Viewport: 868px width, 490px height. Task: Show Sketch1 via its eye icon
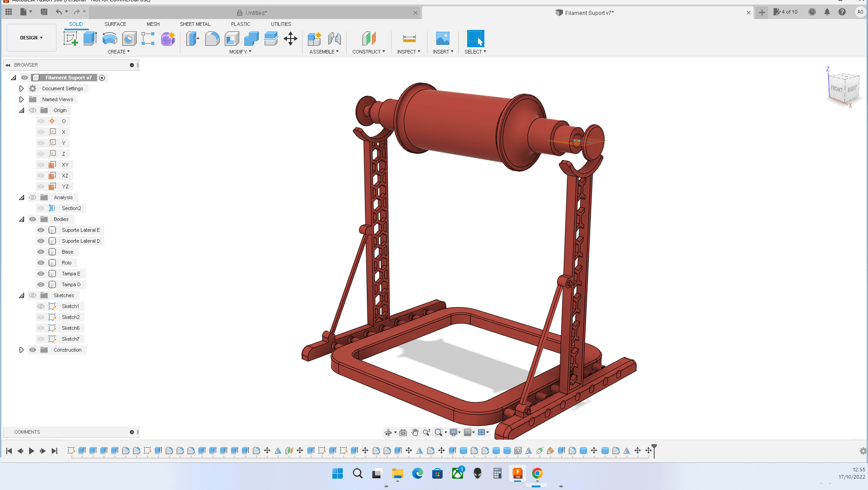click(41, 306)
